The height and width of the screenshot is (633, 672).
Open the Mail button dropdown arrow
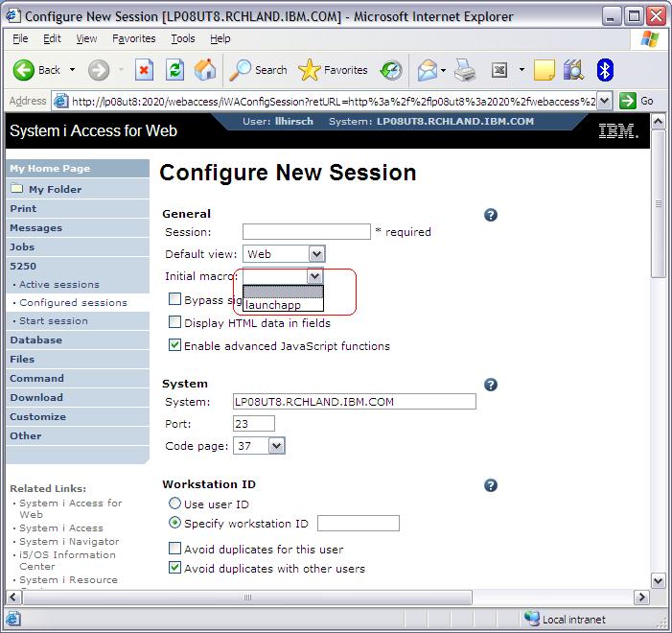444,70
